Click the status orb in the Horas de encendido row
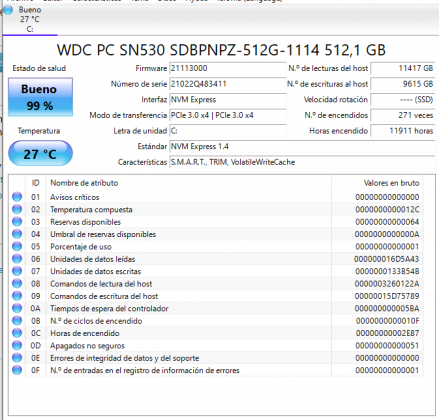 pyautogui.click(x=17, y=333)
